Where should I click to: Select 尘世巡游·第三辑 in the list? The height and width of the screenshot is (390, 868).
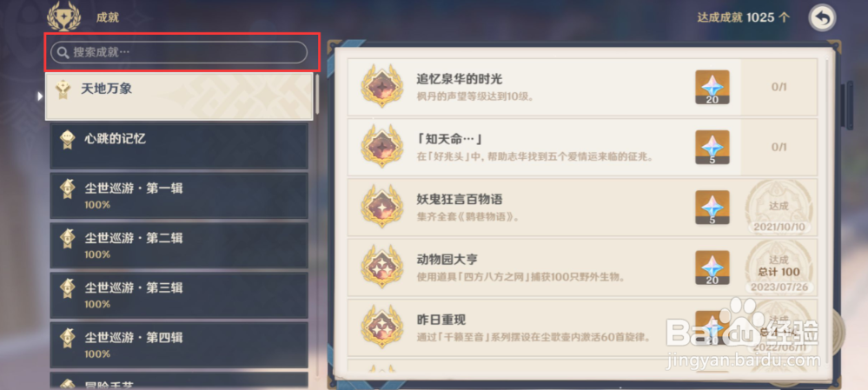pos(179,295)
